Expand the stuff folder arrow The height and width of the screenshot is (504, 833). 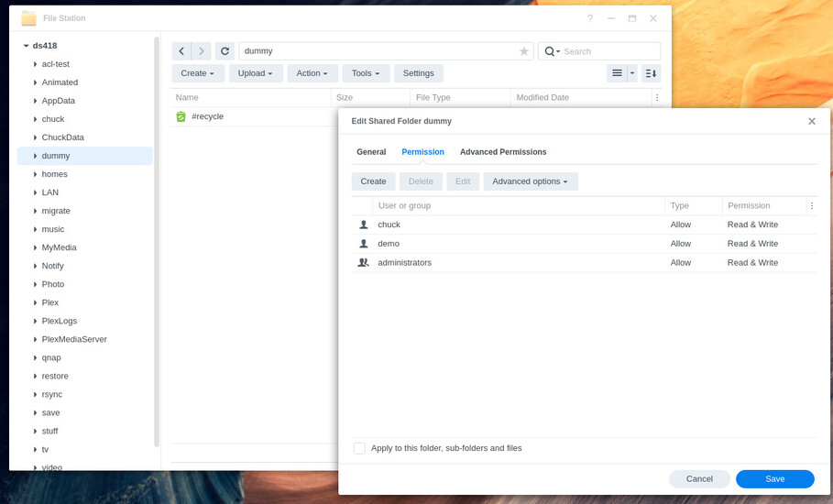tap(35, 432)
